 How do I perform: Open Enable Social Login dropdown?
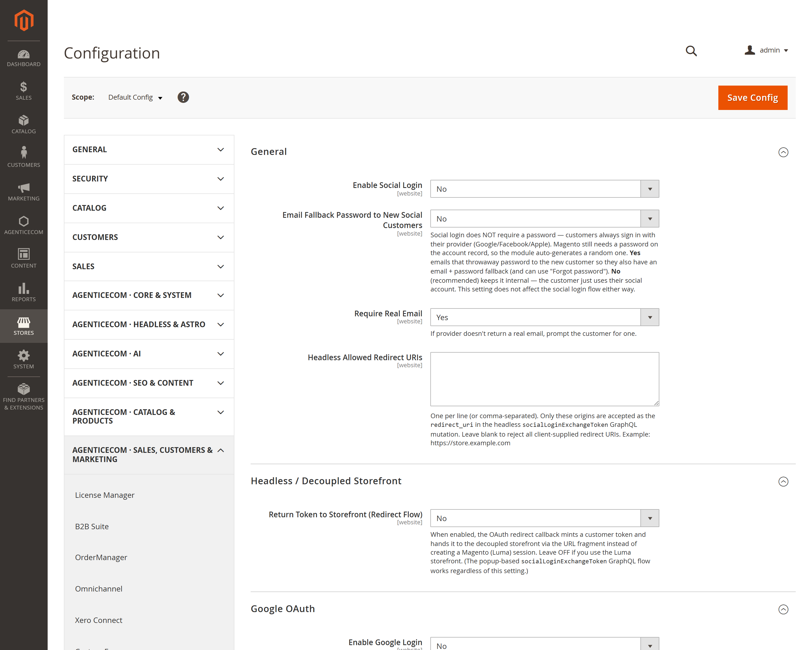[545, 189]
